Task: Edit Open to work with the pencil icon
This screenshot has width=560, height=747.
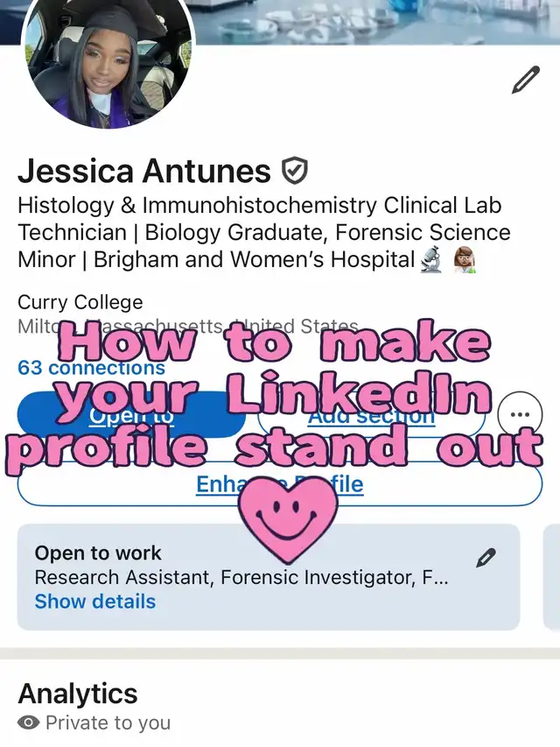Action: tap(486, 558)
